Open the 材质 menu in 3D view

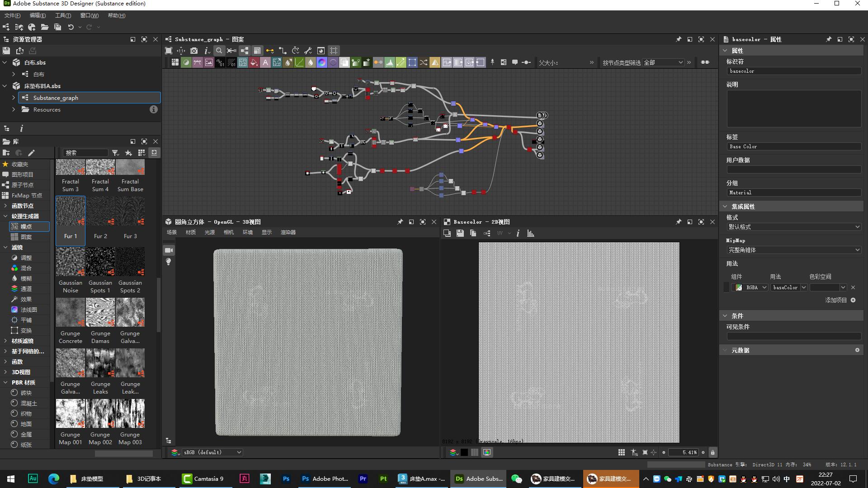pyautogui.click(x=191, y=232)
